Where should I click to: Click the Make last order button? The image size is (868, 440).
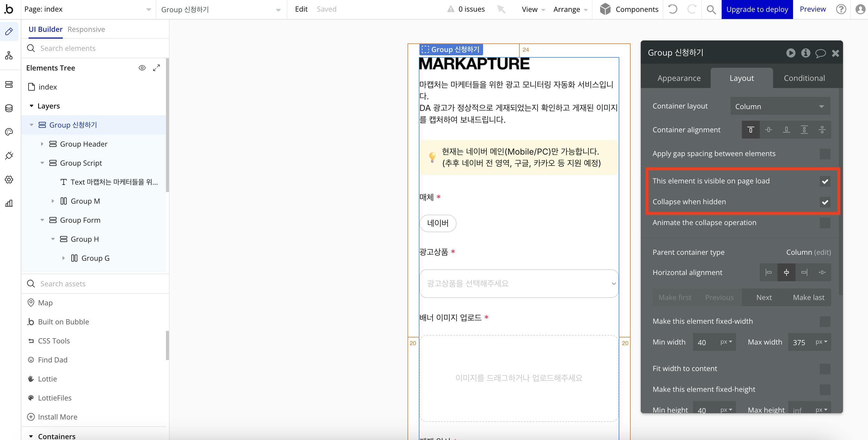(809, 297)
